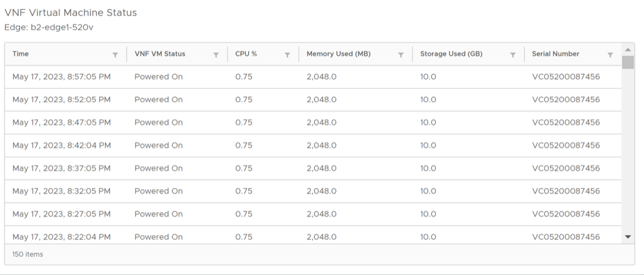This screenshot has width=644, height=275.
Task: Click the Serial Number filter icon
Action: click(610, 55)
